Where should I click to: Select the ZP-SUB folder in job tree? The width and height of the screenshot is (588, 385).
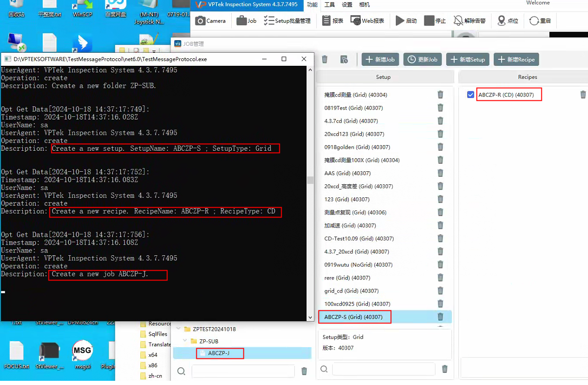(208, 341)
